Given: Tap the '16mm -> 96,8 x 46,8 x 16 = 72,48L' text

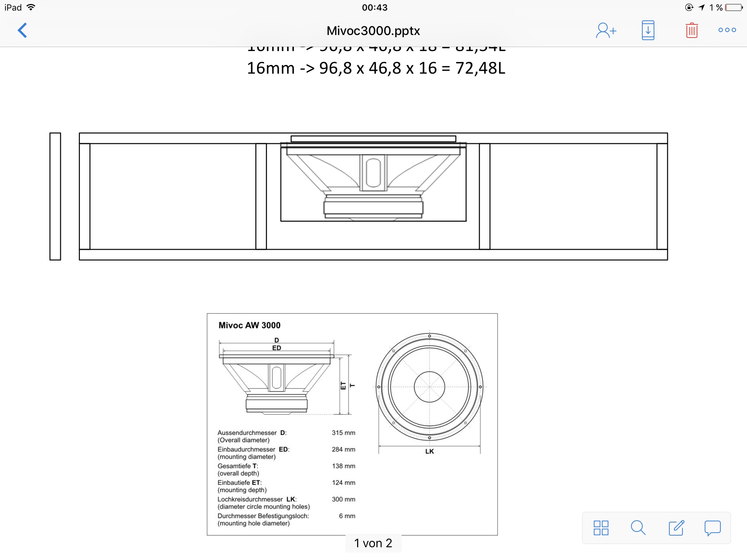Looking at the screenshot, I should tap(376, 68).
